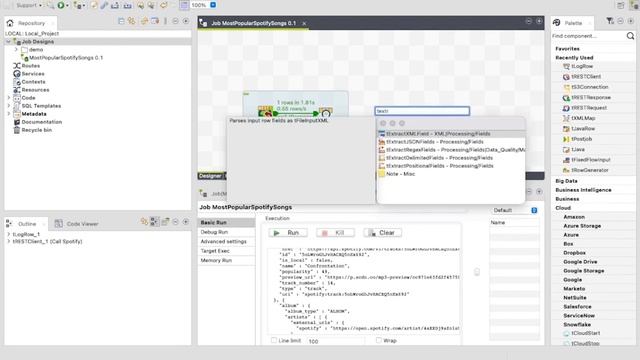640x360 pixels.
Task: Click the Resources icon in Repository
Action: click(x=17, y=90)
